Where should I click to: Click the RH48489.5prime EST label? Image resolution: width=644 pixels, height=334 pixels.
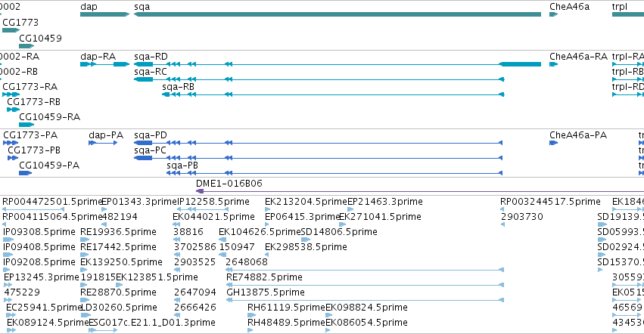(286, 323)
